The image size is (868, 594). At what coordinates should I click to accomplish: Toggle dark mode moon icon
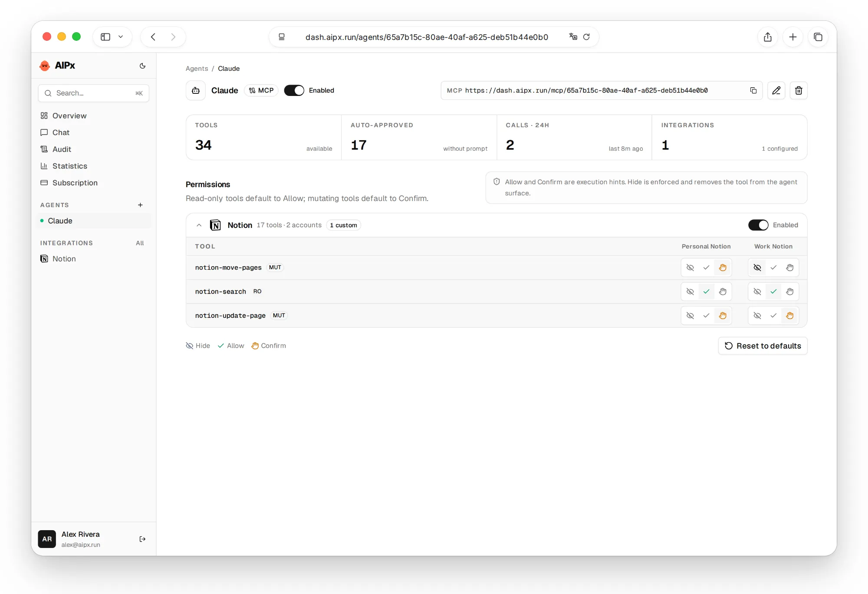[x=142, y=66]
